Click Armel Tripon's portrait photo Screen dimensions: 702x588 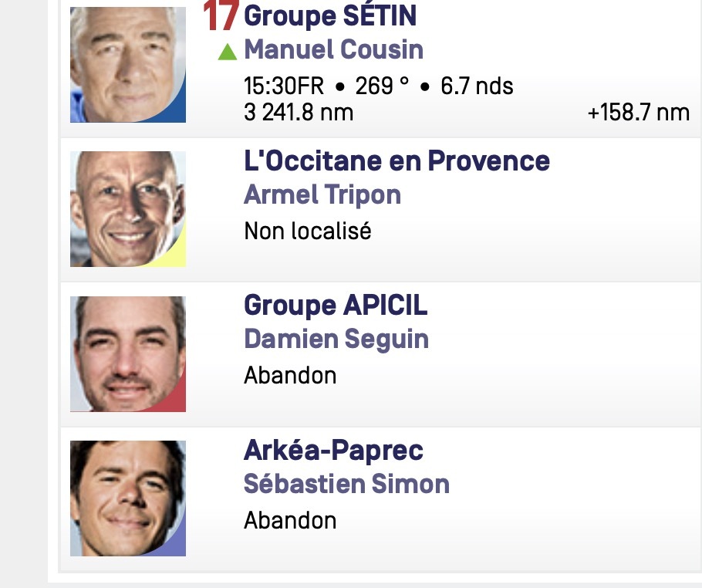point(128,209)
